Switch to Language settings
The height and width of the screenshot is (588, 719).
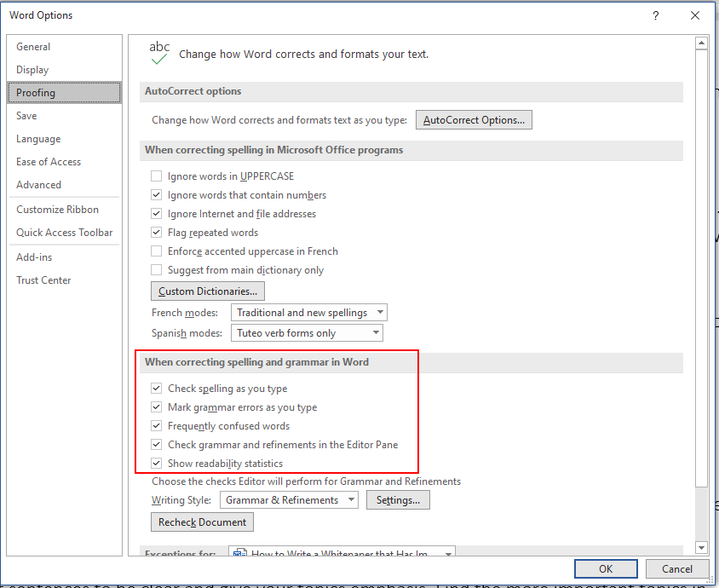[65, 139]
